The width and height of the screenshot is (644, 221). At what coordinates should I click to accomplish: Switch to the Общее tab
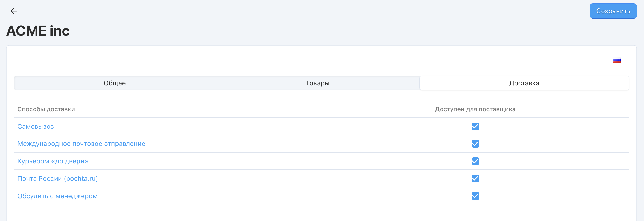pyautogui.click(x=115, y=83)
